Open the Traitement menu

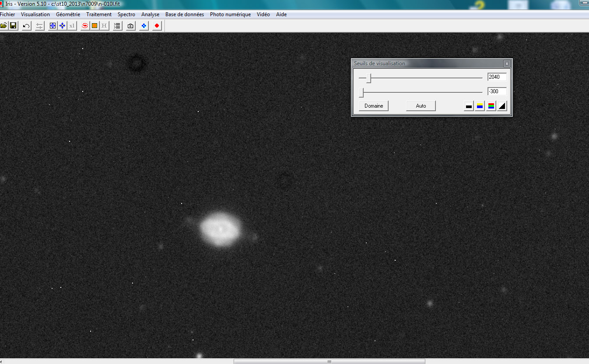click(99, 14)
